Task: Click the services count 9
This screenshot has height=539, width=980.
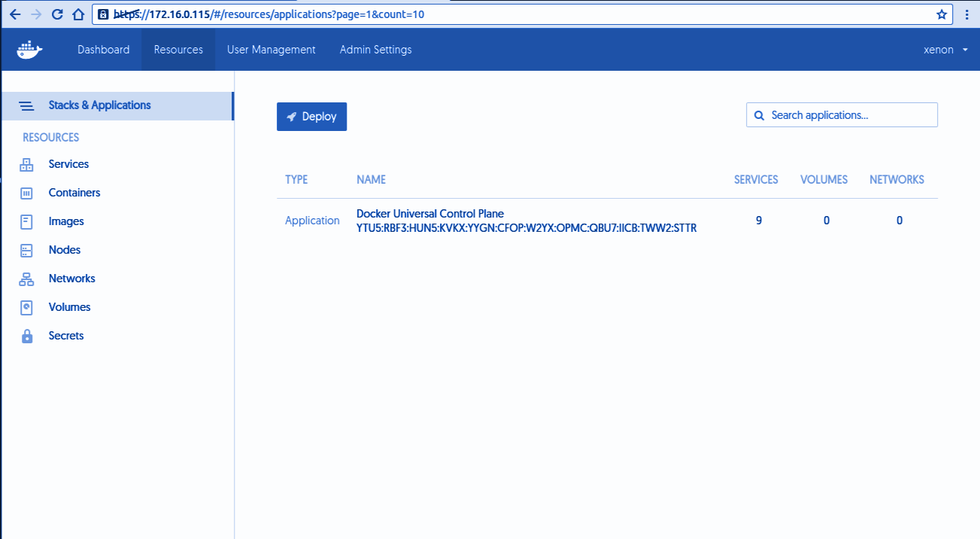Action: point(759,221)
